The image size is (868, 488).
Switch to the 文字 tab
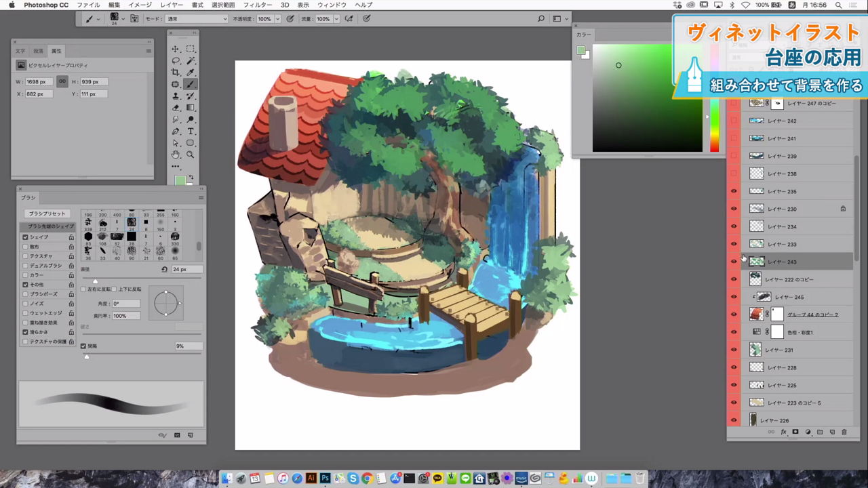[x=20, y=51]
